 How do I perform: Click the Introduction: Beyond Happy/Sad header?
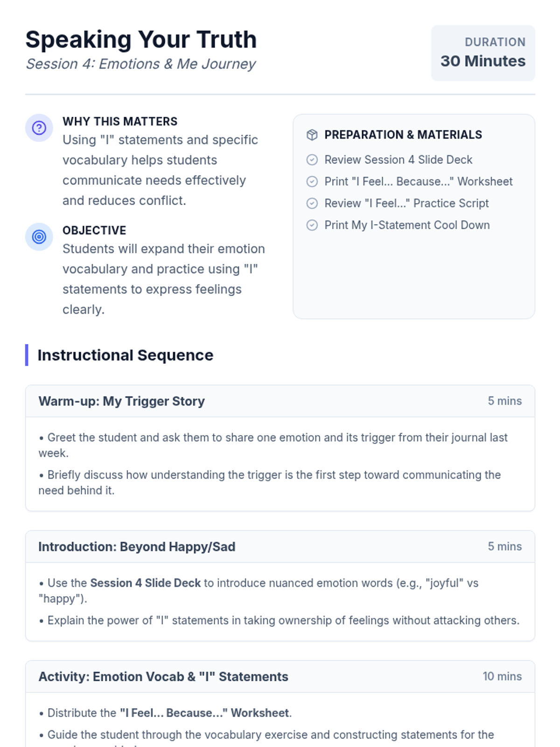[x=137, y=547]
